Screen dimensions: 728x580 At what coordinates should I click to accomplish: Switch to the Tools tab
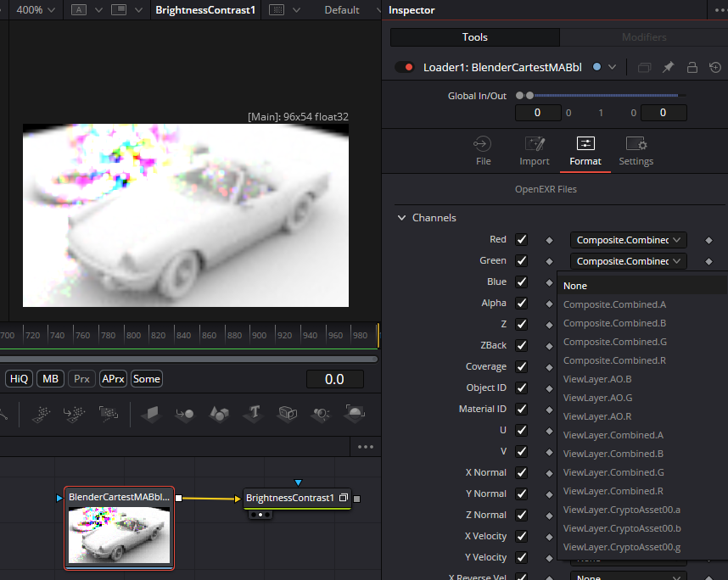pyautogui.click(x=475, y=37)
